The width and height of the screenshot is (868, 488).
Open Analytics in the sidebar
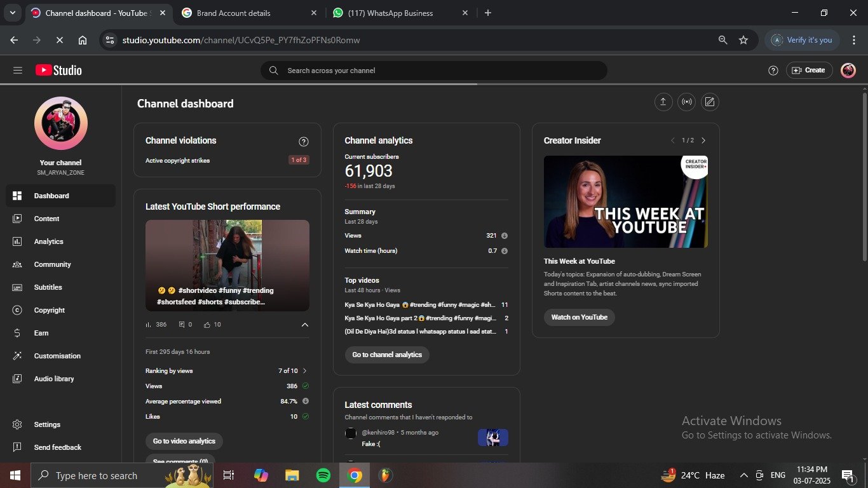tap(60, 241)
